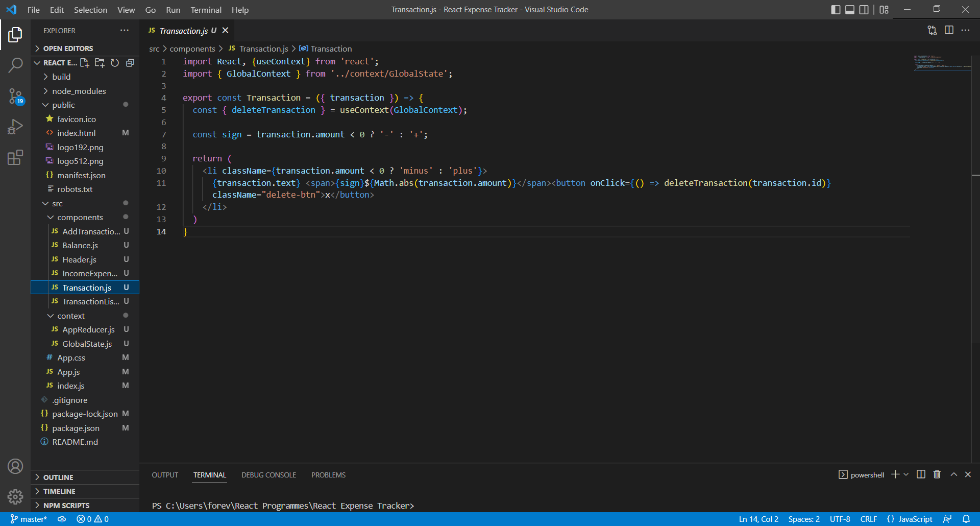Change encoding via UTF-8 indicator
This screenshot has height=526, width=980.
(840, 519)
